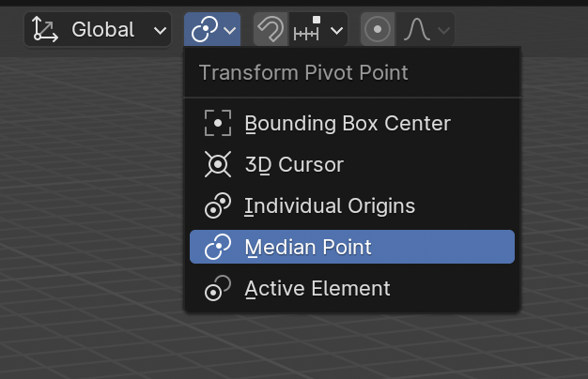Select Individual Origins pivot option
The width and height of the screenshot is (588, 379).
tap(352, 205)
